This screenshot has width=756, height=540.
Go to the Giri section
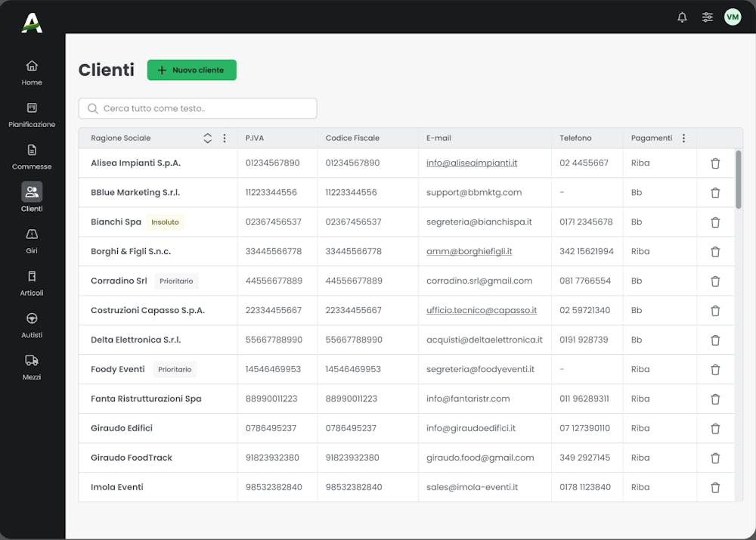tap(31, 241)
